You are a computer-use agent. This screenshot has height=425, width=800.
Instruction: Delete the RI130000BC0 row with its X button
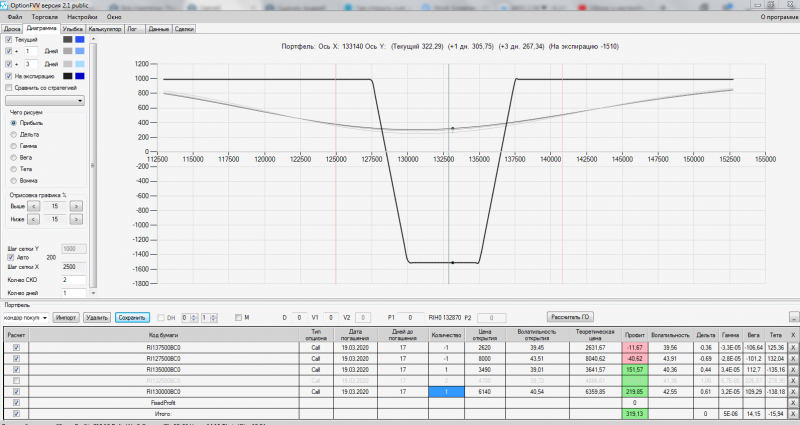pos(793,392)
